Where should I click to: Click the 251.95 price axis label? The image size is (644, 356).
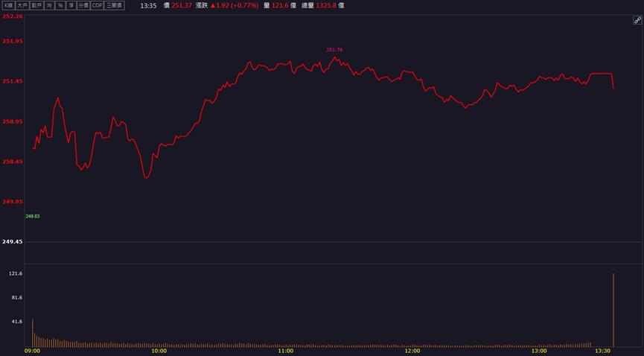[x=13, y=41]
